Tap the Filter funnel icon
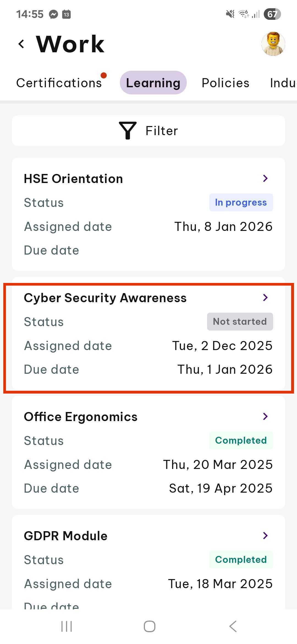The height and width of the screenshot is (644, 297). (128, 130)
